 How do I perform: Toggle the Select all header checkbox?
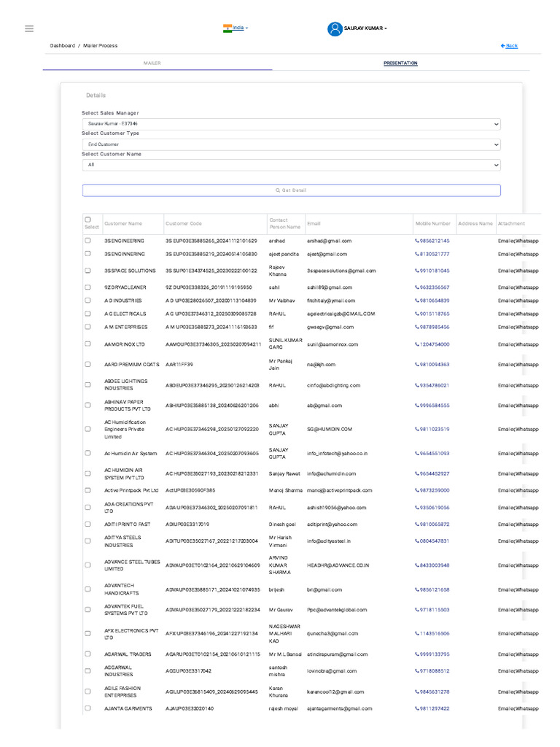coord(87,220)
